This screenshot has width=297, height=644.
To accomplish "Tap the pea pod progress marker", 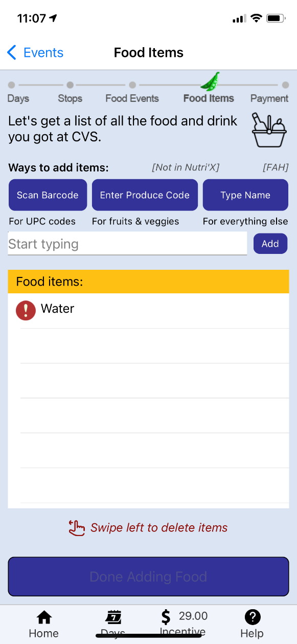I will point(210,81).
